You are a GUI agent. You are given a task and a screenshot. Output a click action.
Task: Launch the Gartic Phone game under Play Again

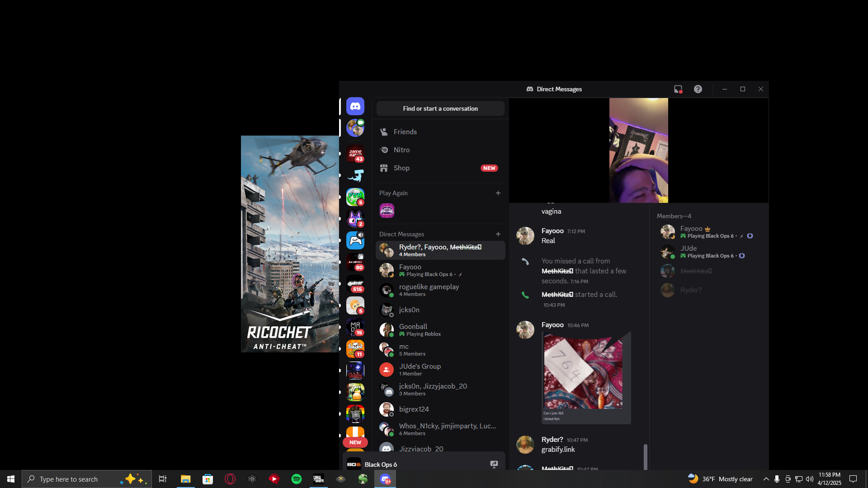[387, 211]
